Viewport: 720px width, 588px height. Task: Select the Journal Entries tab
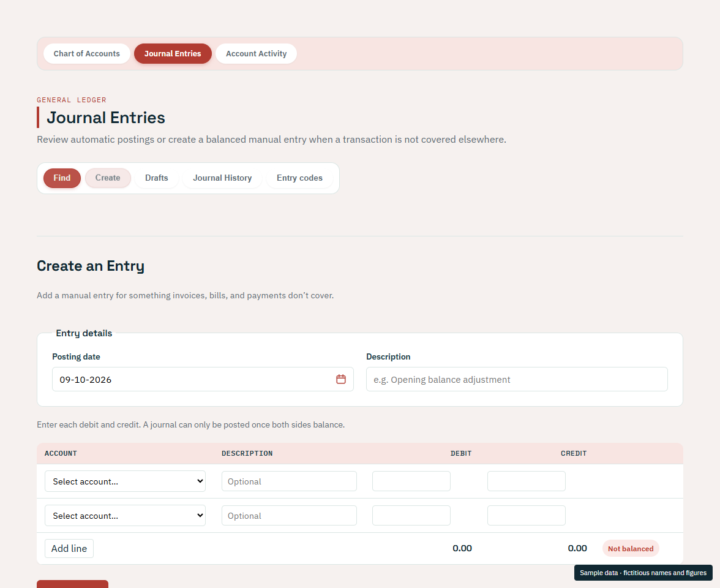coord(173,54)
